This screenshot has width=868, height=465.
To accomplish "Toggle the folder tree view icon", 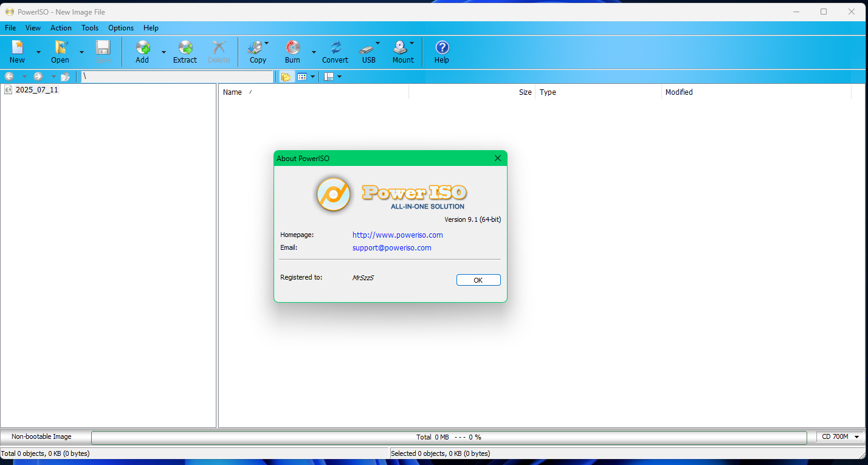I will pyautogui.click(x=286, y=77).
